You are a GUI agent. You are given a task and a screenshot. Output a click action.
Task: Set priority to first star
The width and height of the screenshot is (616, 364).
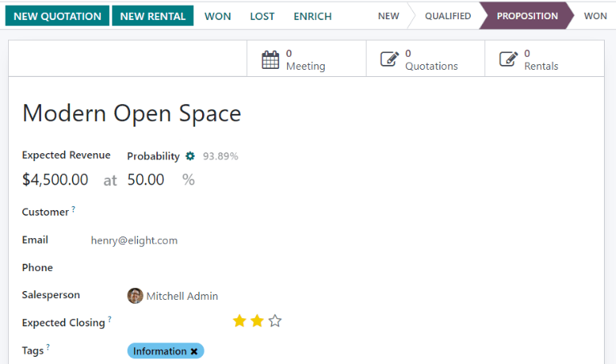239,322
